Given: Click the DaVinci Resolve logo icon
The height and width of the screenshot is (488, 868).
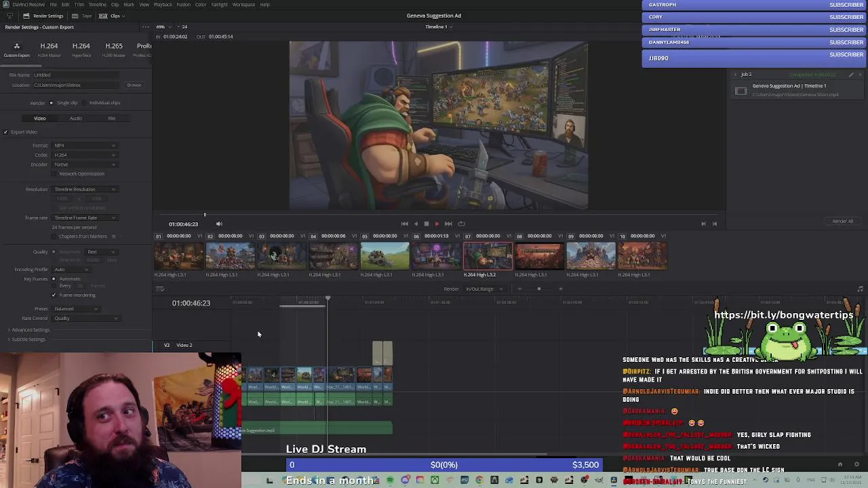Looking at the screenshot, I should (x=5, y=5).
